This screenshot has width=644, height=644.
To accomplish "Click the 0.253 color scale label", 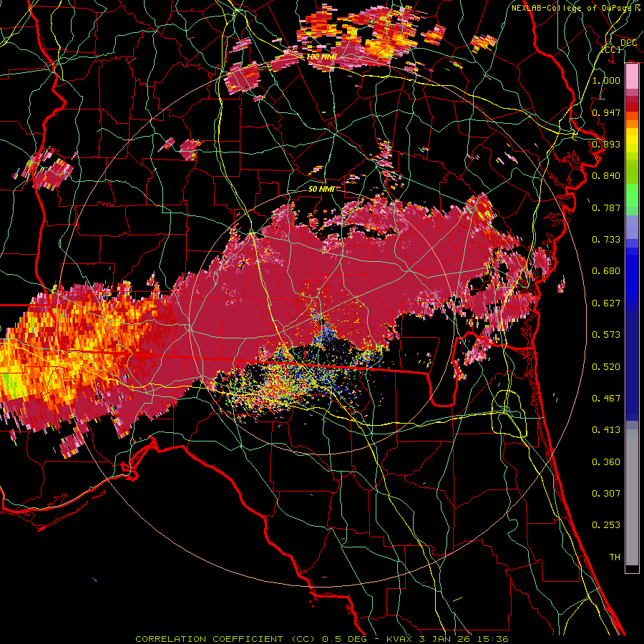I will tap(606, 525).
